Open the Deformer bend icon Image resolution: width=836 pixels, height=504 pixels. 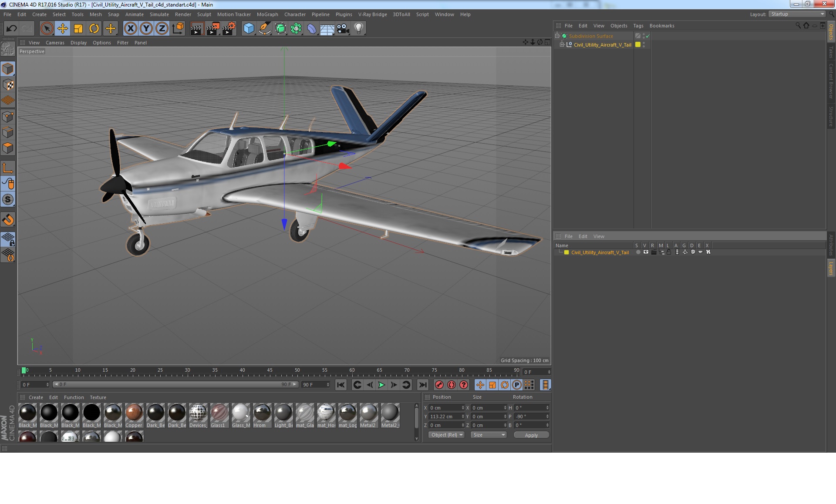point(312,29)
